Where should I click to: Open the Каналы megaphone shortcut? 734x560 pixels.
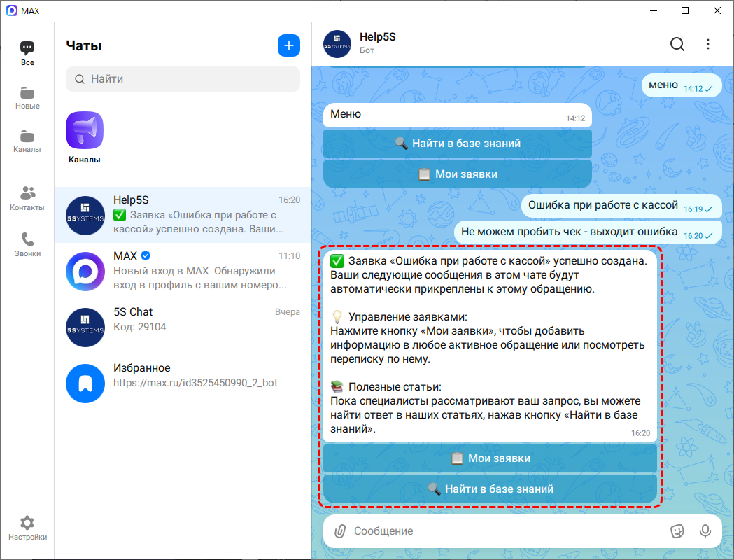[85, 137]
